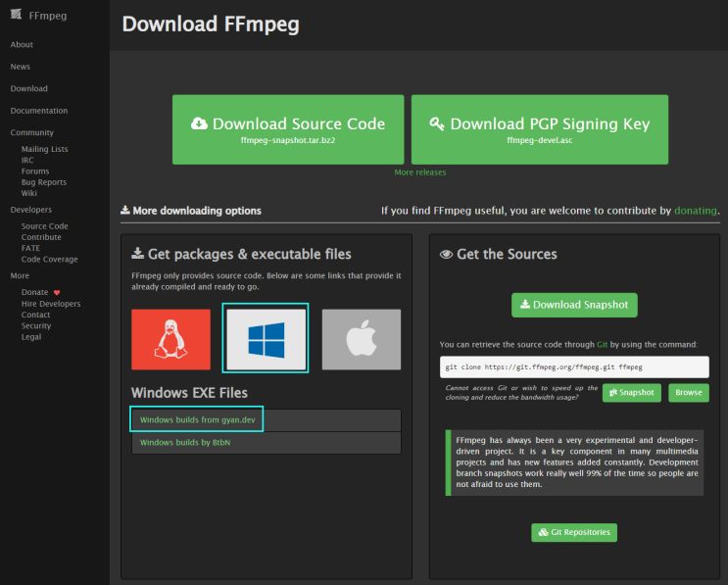This screenshot has height=585, width=728.
Task: Open the Contact link
Action: 35,315
